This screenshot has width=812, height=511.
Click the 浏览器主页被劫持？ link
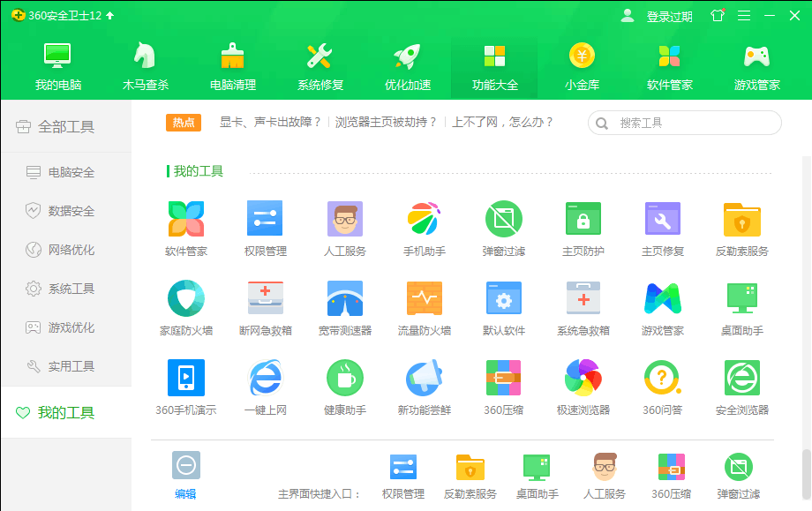[386, 122]
